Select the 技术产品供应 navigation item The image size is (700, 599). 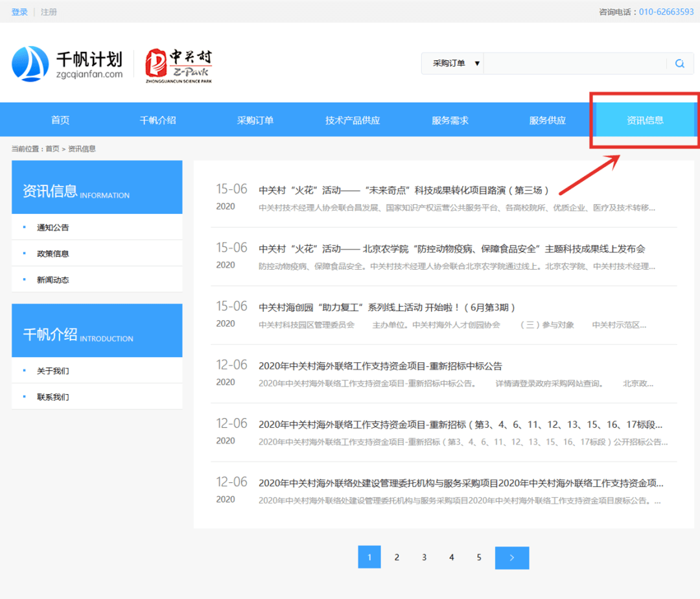pos(352,120)
